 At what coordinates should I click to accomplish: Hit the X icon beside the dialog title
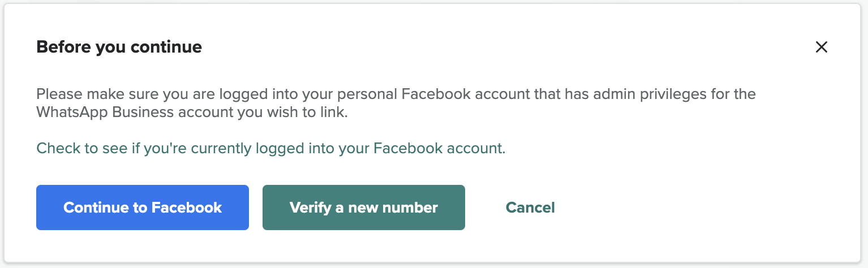click(x=821, y=47)
